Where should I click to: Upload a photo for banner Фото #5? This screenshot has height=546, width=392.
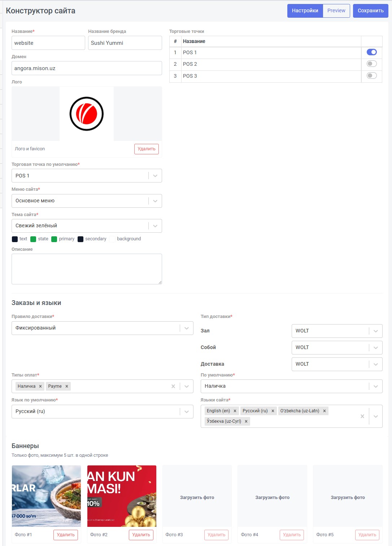coord(348,496)
